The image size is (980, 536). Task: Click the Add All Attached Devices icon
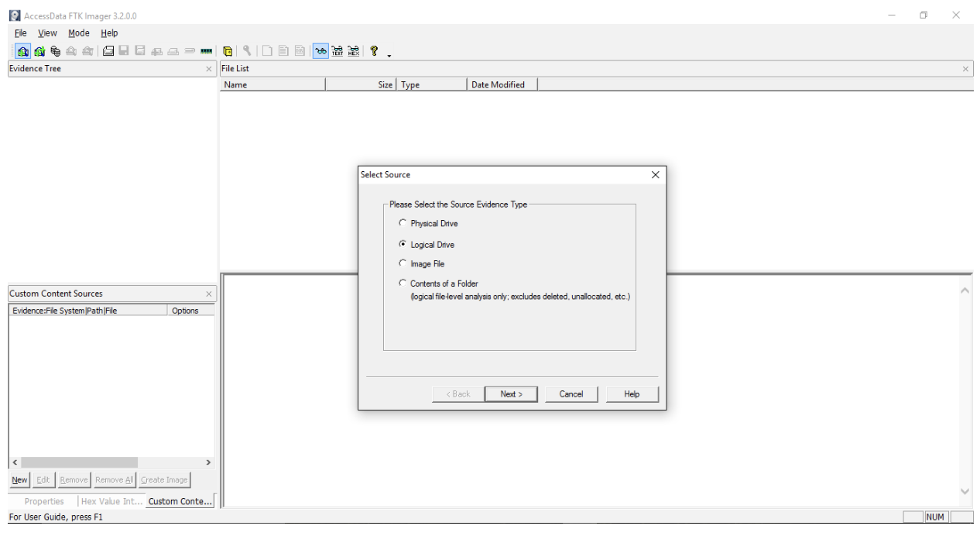coord(39,51)
